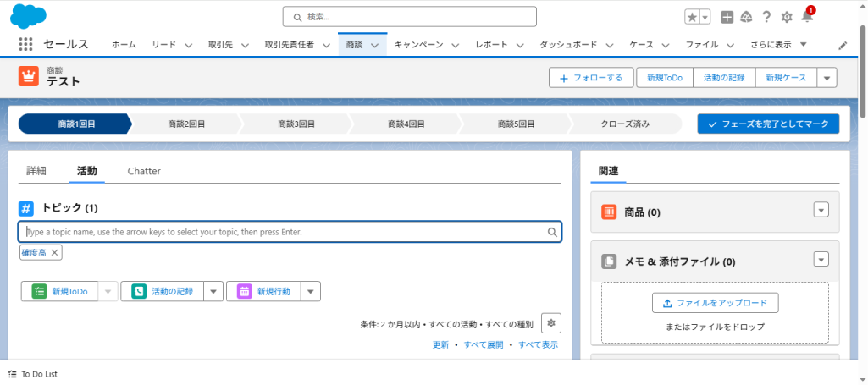This screenshot has width=868, height=385.
Task: Click フェーズを完了としてマーク button
Action: [x=768, y=124]
